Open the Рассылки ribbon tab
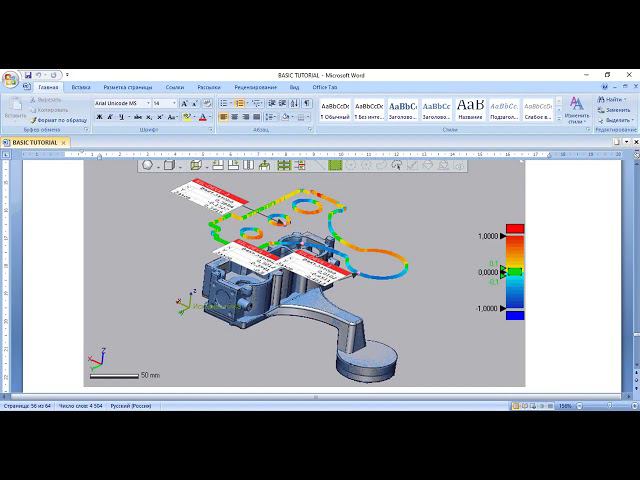640x480 pixels. [209, 87]
